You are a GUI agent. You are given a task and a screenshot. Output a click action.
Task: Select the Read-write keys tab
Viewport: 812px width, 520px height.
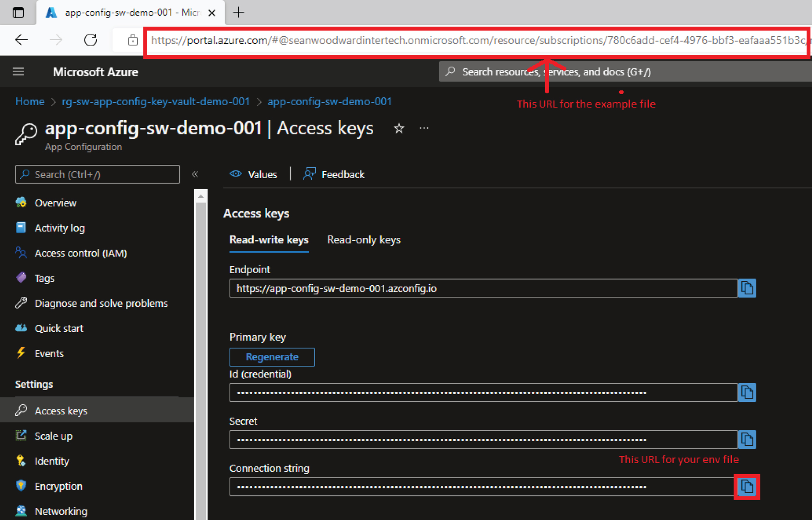coord(269,240)
